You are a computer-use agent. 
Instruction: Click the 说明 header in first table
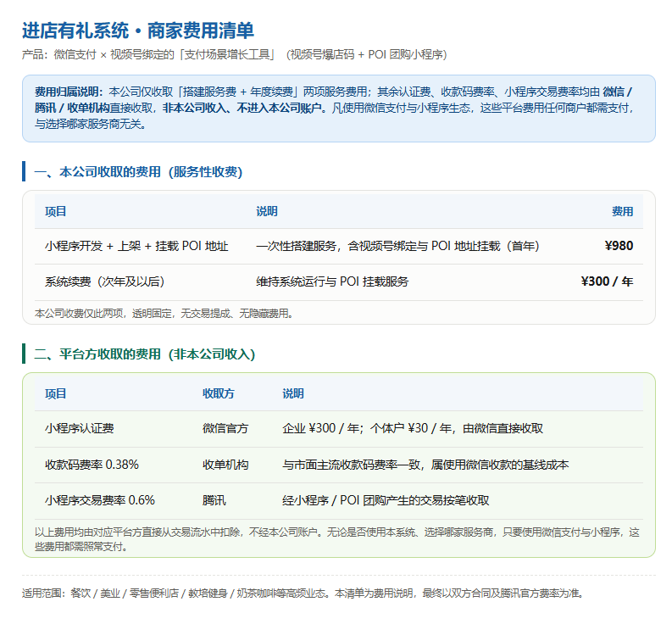(x=267, y=211)
